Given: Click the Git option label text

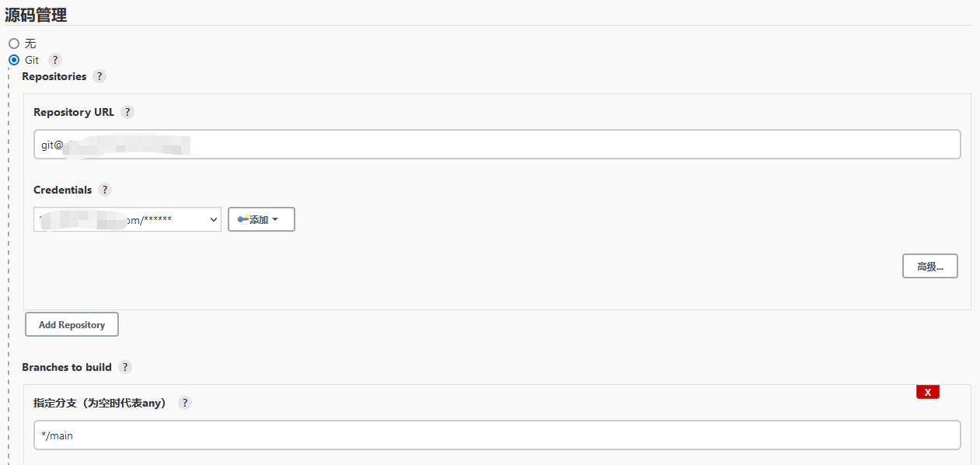Looking at the screenshot, I should [32, 60].
